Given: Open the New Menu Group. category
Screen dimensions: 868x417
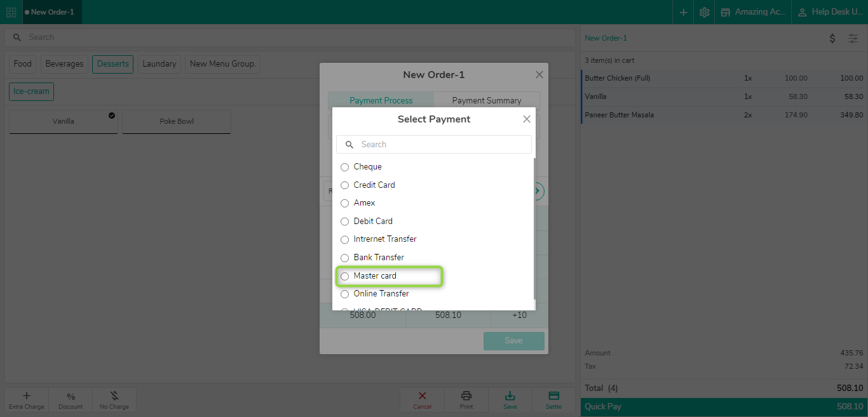Looking at the screenshot, I should pyautogui.click(x=222, y=64).
